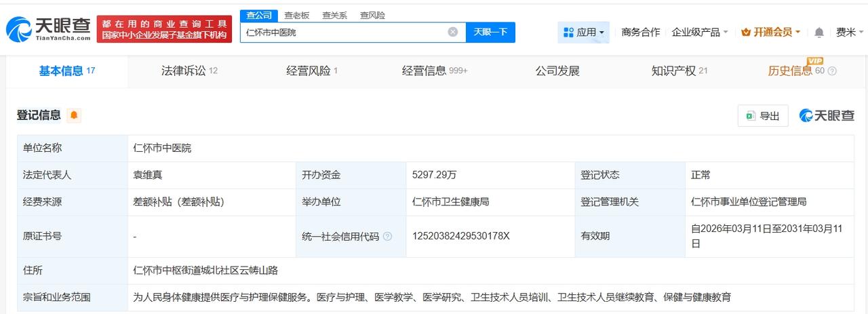Select the 查老板 search tab
This screenshot has height=314, width=868.
[296, 15]
